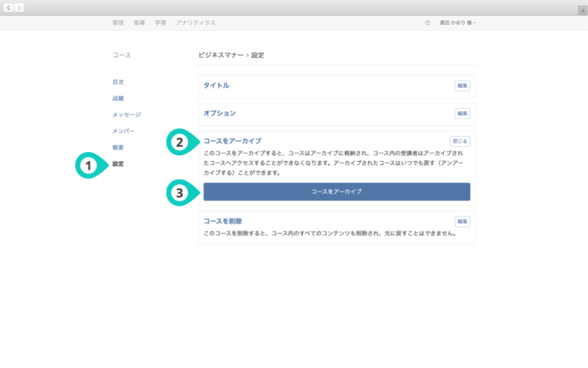588x368 pixels.
Task: Open the 黒田 かおり user menu dropdown
Action: point(457,23)
